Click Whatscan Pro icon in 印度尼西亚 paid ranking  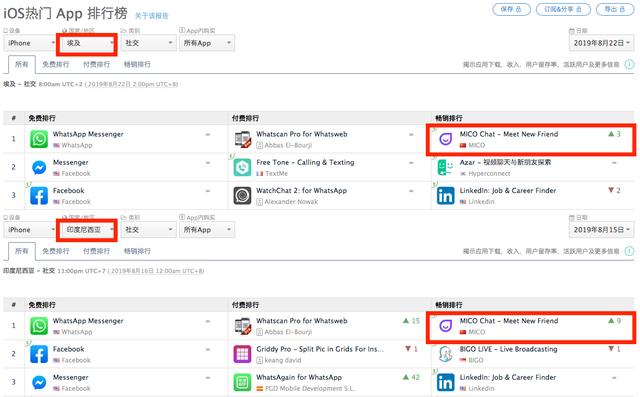click(242, 326)
